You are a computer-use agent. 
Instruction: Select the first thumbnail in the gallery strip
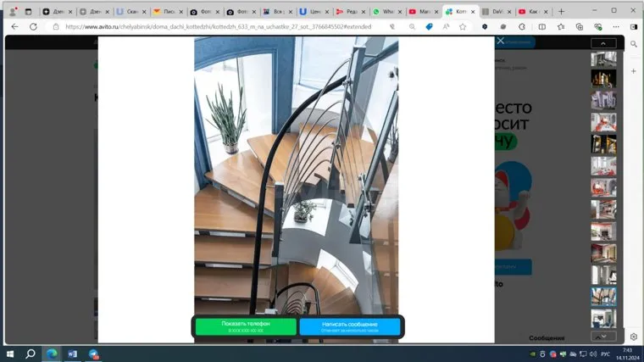(603, 59)
